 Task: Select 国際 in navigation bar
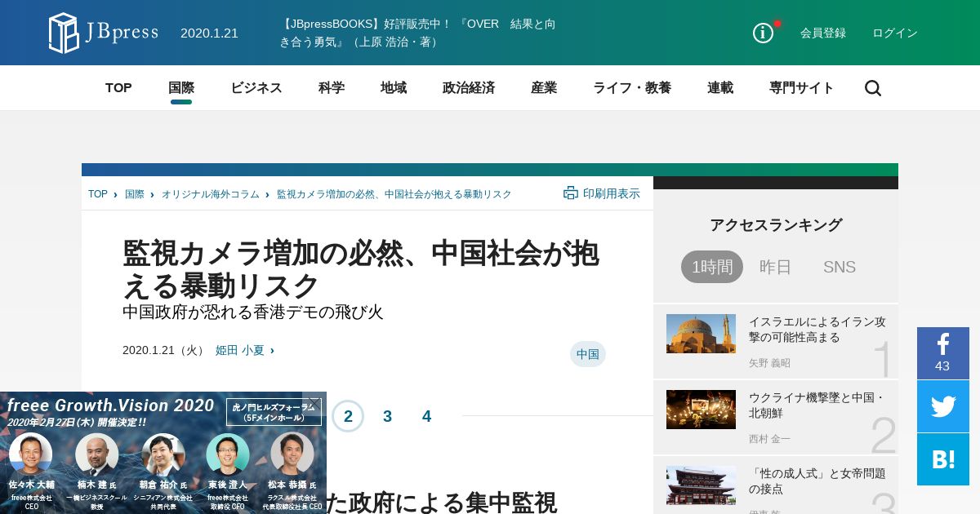coord(181,88)
